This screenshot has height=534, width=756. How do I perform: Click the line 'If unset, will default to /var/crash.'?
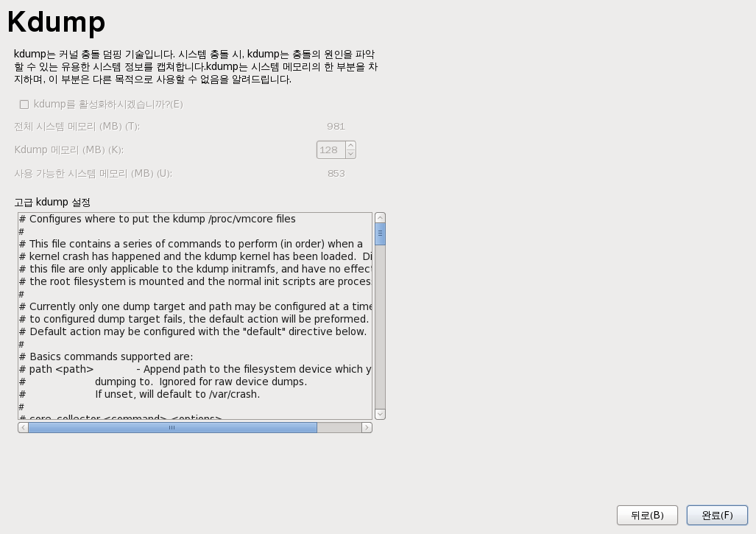(x=177, y=395)
